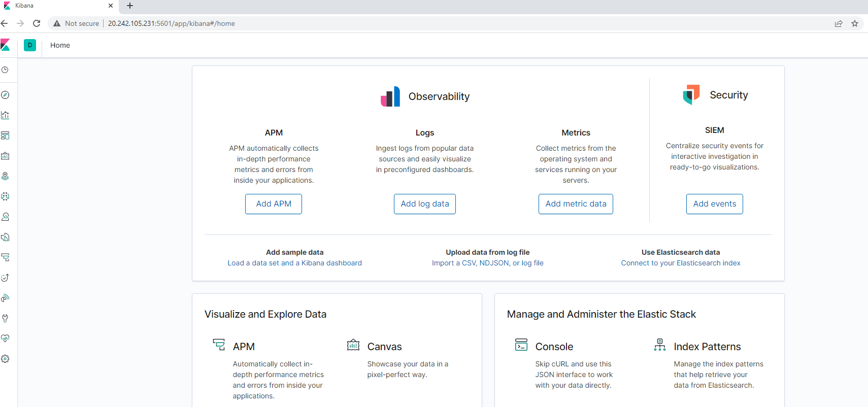Screen dimensions: 868x407
Task: Open Maps icon in sidebar
Action: 5,176
